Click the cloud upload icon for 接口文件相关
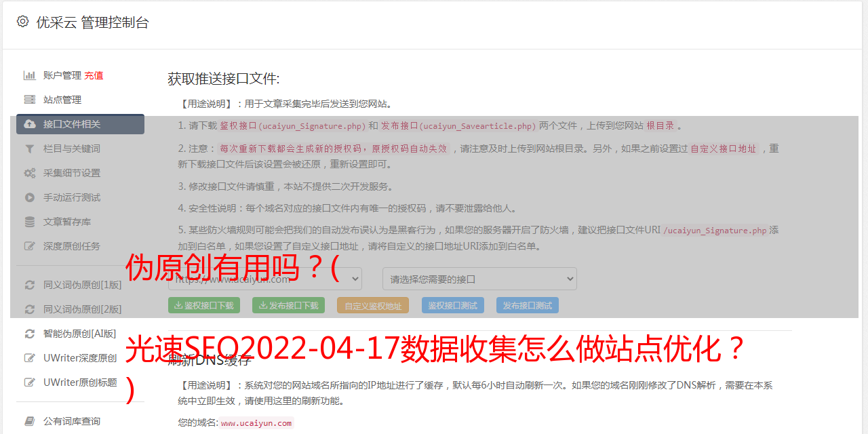Viewport: 868px width, 434px height. (x=30, y=124)
